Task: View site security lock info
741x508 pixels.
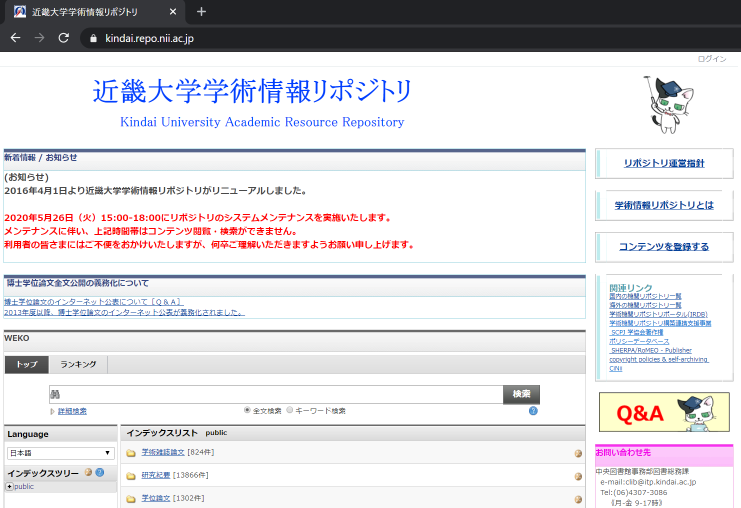Action: (x=93, y=38)
